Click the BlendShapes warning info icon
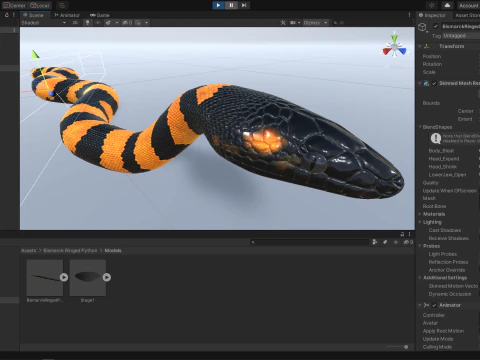The image size is (480, 360). 436,138
